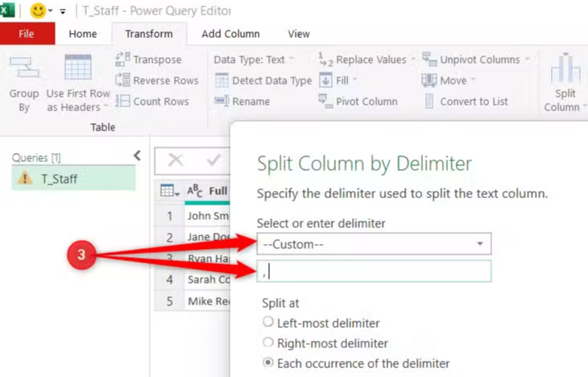The width and height of the screenshot is (588, 377).
Task: Switch to the Transform tab
Action: 149,34
